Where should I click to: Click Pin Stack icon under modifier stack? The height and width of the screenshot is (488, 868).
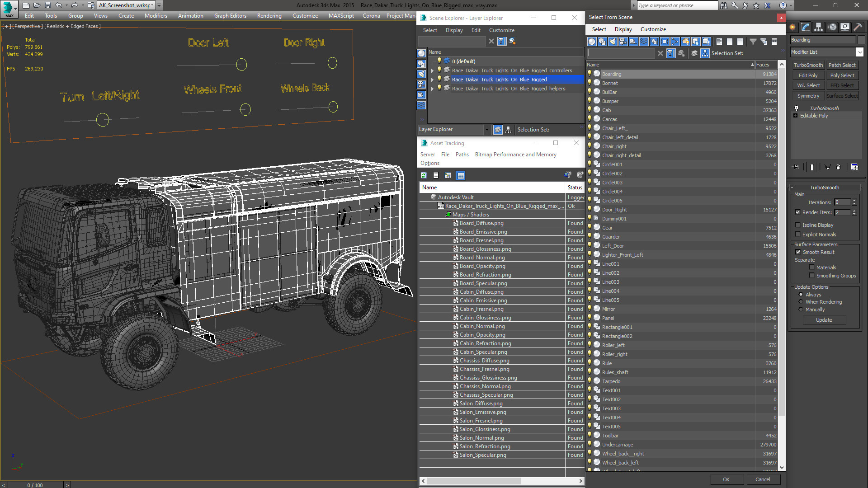pos(796,167)
